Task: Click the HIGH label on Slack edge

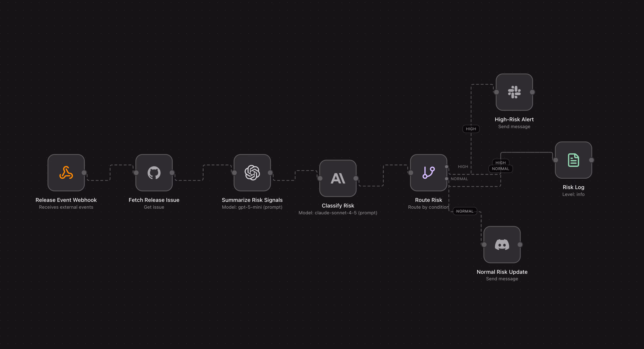Action: click(x=471, y=129)
